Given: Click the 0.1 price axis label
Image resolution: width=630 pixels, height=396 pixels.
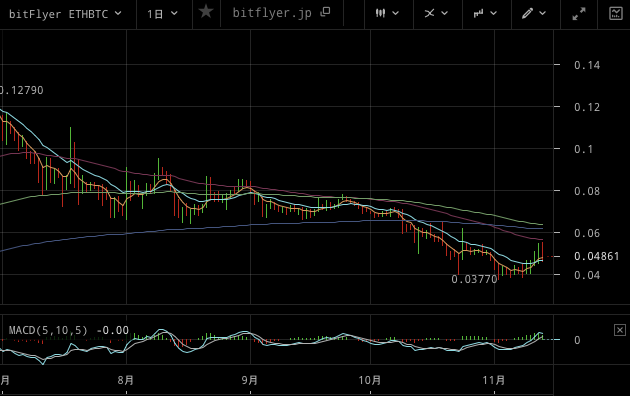Looking at the screenshot, I should coord(583,149).
